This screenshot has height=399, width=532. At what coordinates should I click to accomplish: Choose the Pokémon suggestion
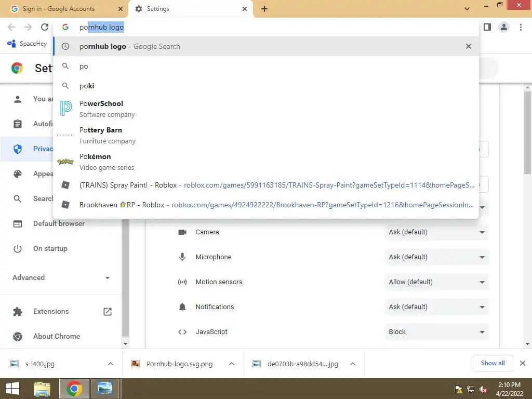266,162
